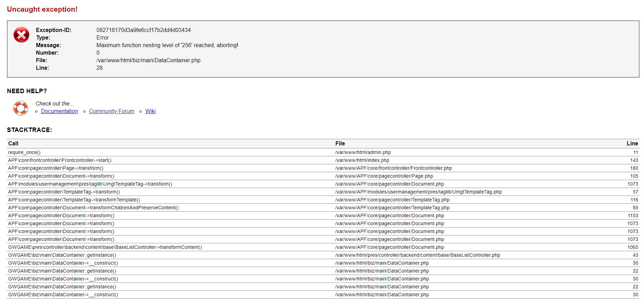Click the error Type value 'Error'
This screenshot has width=644, height=299.
103,37
